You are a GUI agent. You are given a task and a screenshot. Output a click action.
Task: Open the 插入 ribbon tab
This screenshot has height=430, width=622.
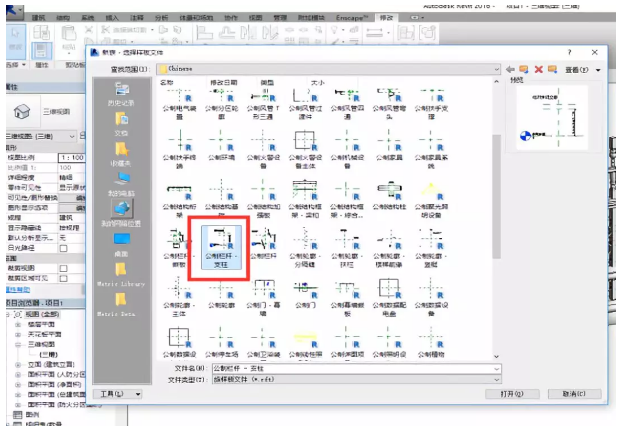coord(112,17)
